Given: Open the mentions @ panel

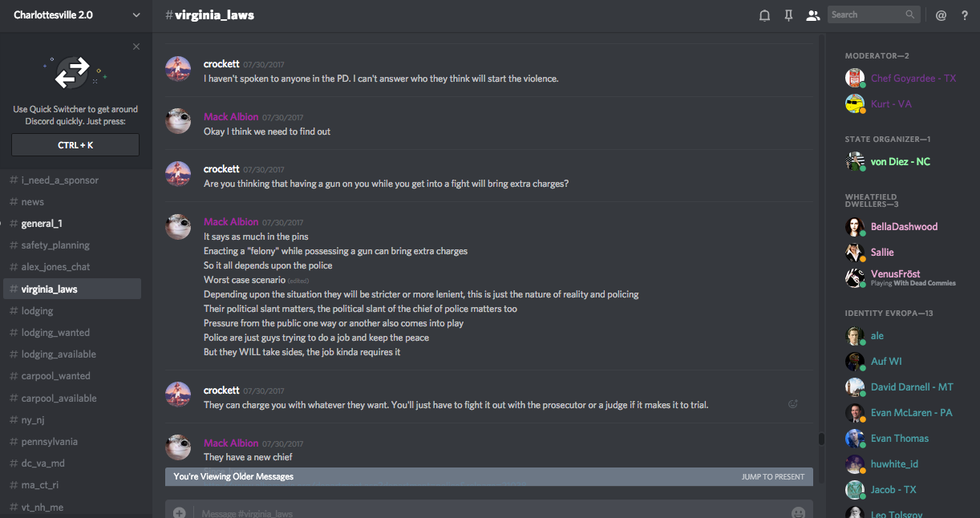Looking at the screenshot, I should [x=941, y=15].
